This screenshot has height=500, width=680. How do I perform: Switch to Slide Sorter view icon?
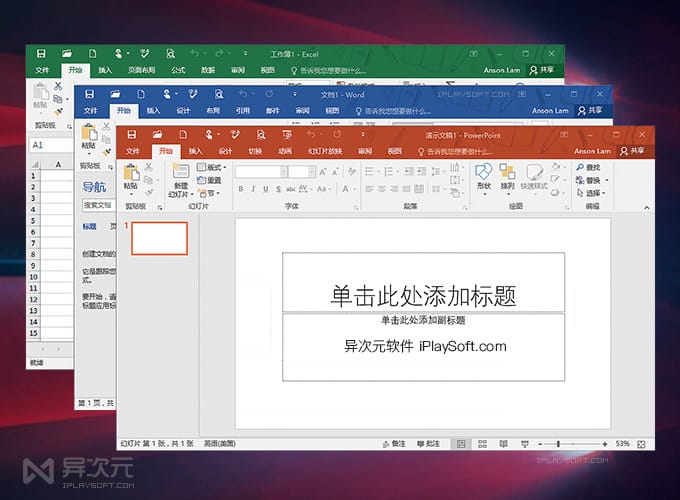click(482, 444)
